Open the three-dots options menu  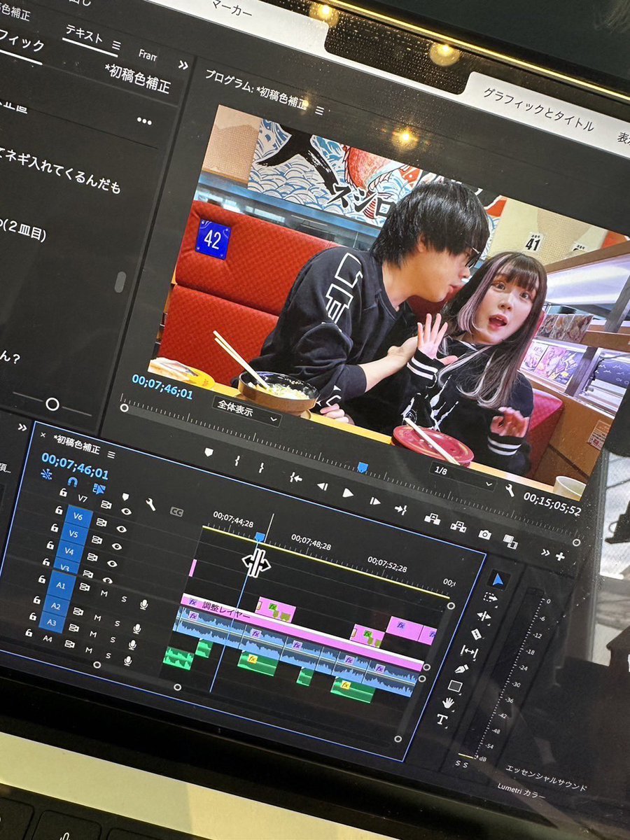pos(144,121)
